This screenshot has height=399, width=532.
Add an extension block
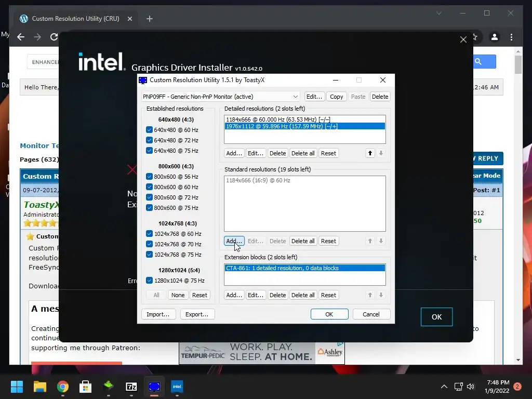pyautogui.click(x=234, y=295)
